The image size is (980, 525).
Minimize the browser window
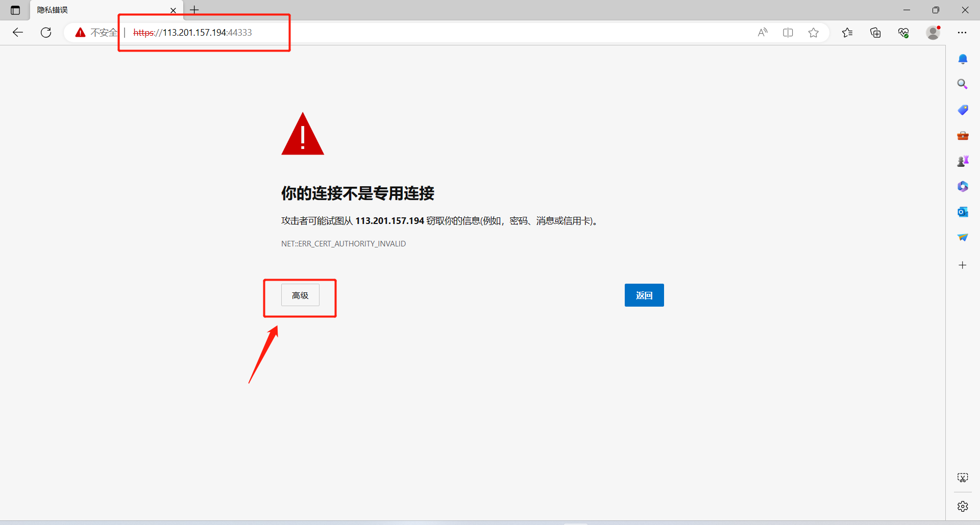coord(906,10)
